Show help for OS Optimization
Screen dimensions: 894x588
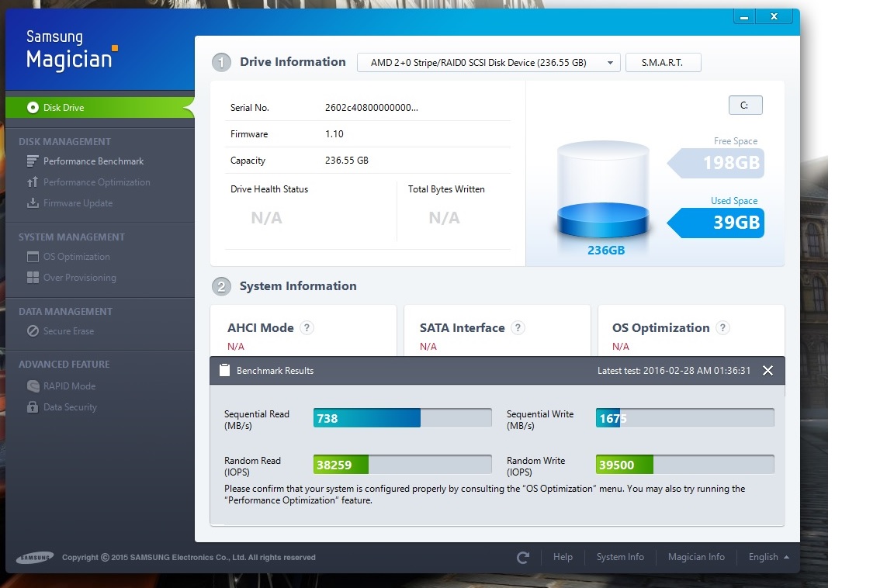coord(722,327)
